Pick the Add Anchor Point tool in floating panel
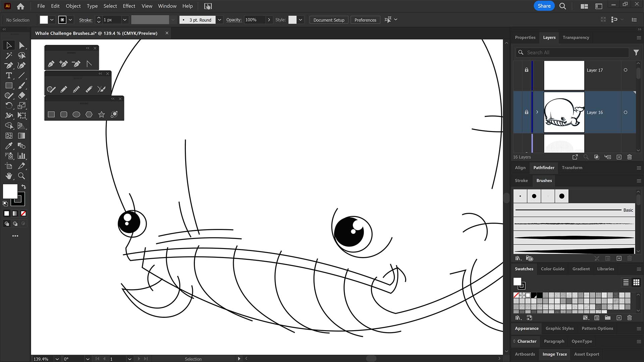The height and width of the screenshot is (362, 644). pos(63,64)
